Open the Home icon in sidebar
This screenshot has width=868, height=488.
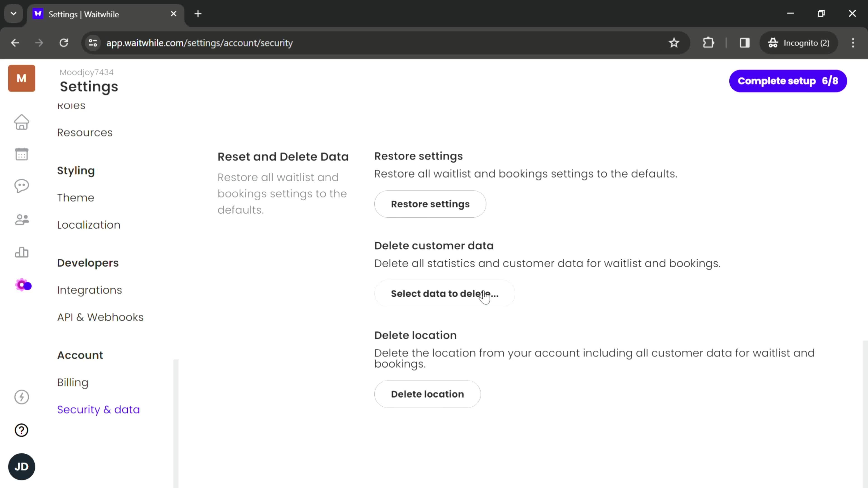point(21,122)
